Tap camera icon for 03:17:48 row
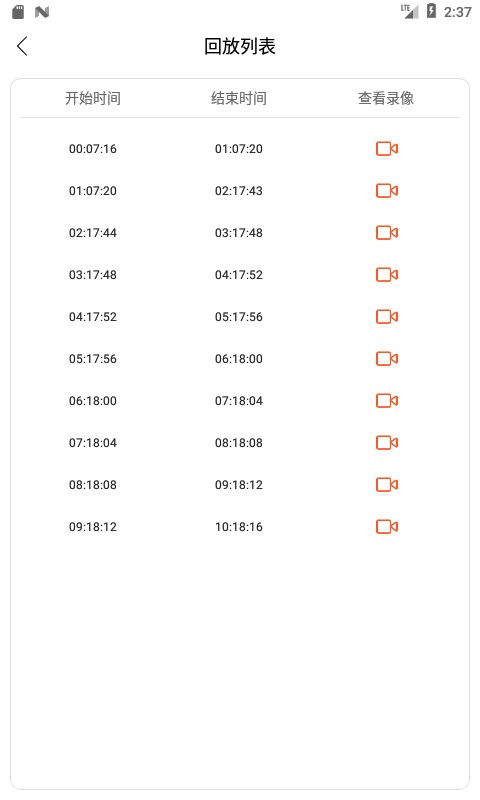 tap(387, 274)
